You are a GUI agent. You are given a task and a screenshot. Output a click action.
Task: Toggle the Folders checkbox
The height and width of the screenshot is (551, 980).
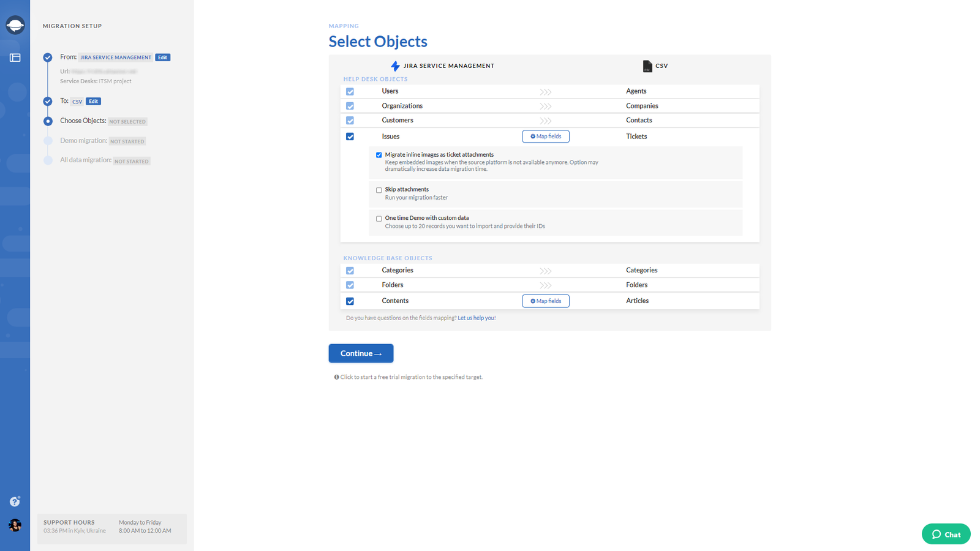(350, 285)
